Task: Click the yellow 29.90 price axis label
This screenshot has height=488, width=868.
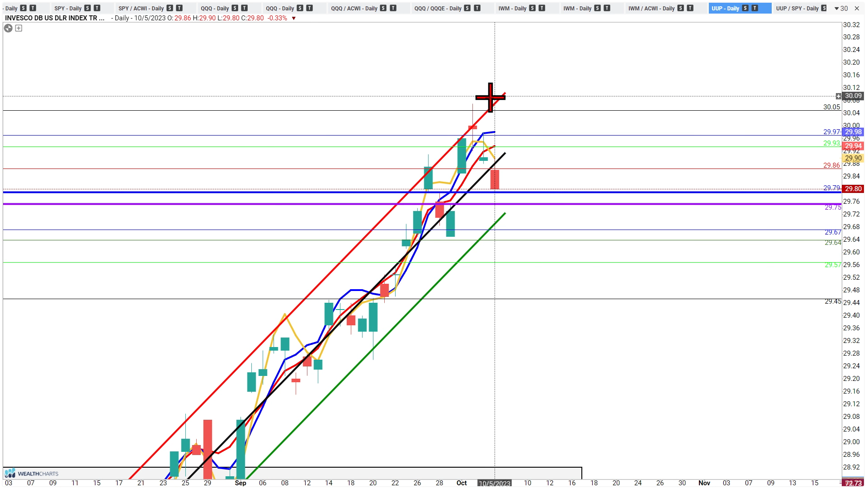Action: coord(853,158)
